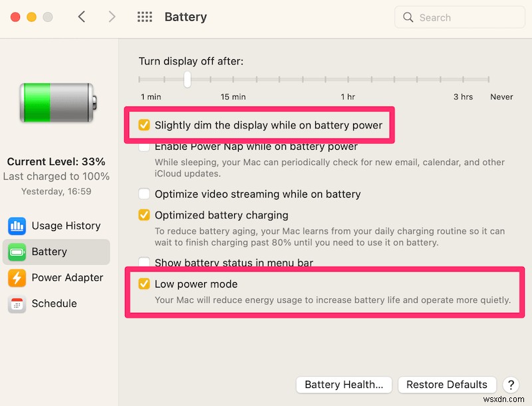Uncheck Slightly dim the display option
The image size is (532, 406).
click(x=144, y=124)
